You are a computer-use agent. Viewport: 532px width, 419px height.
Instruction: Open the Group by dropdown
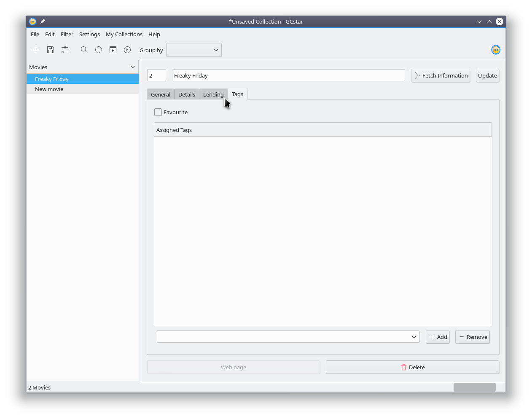tap(194, 50)
